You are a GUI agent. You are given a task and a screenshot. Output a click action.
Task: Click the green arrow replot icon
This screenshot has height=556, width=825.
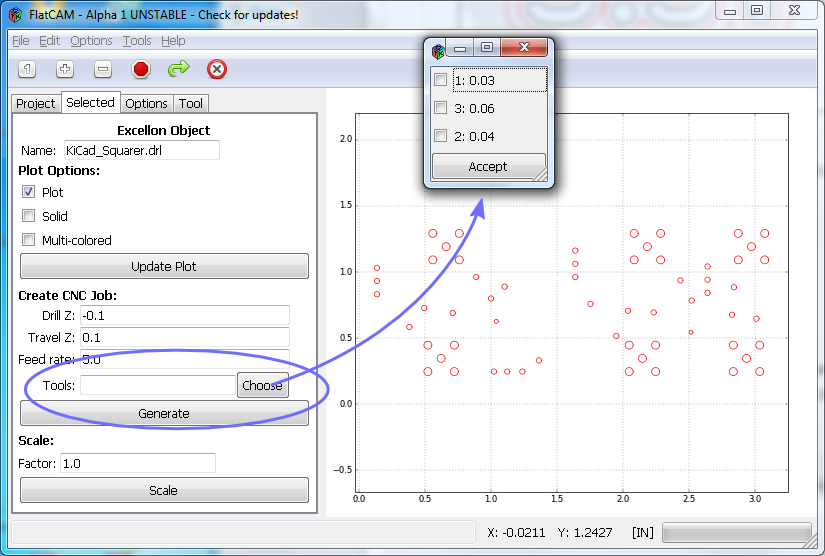click(x=178, y=69)
